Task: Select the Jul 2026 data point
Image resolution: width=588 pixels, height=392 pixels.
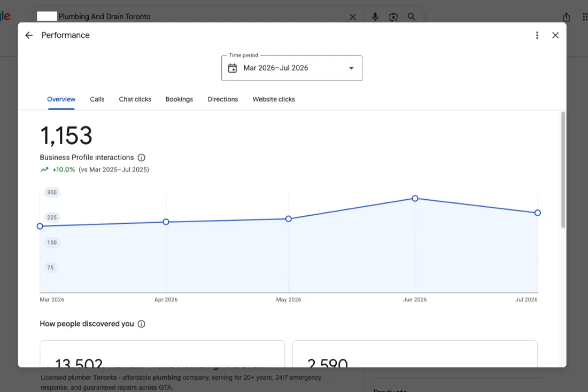Action: click(x=538, y=213)
